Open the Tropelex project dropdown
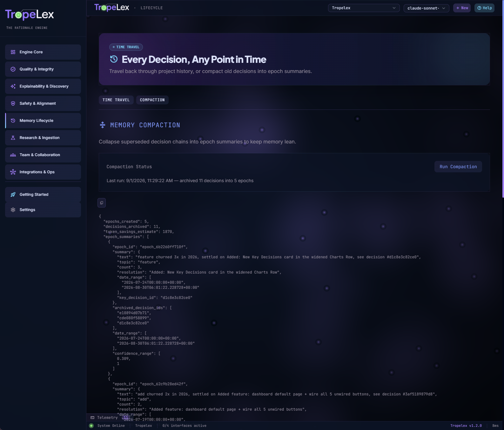 pyautogui.click(x=364, y=8)
